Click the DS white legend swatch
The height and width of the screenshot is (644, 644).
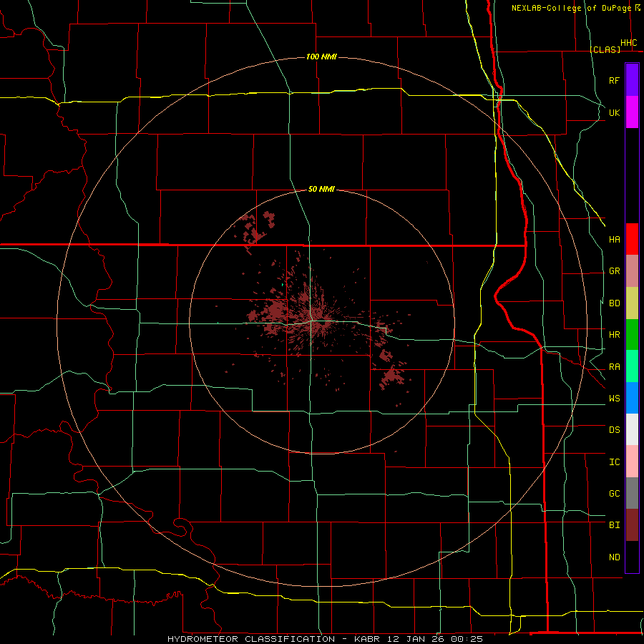tap(632, 429)
